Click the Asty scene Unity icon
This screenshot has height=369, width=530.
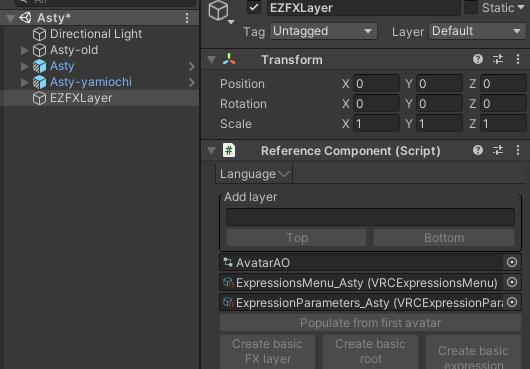coord(25,18)
